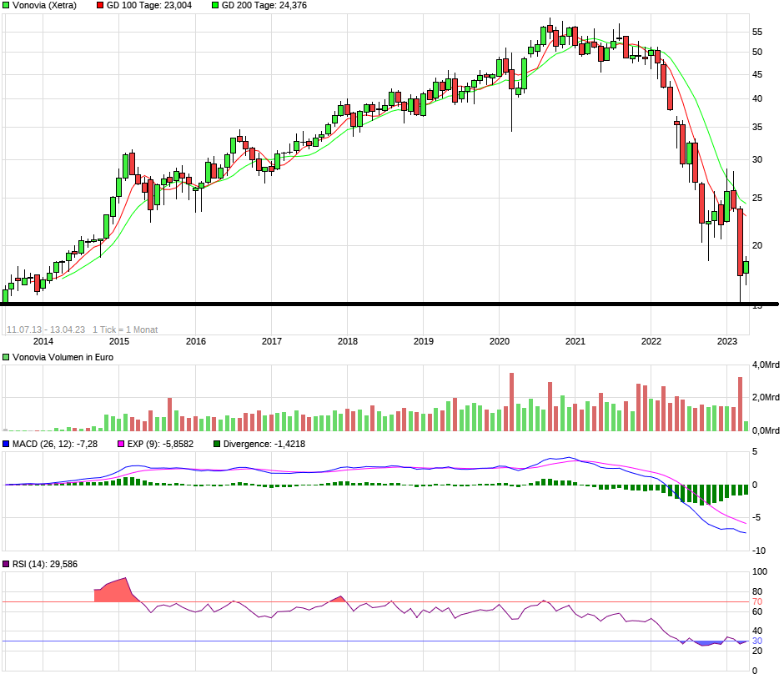
Task: Click the blue RSI oversold area near 2022-2023
Action: point(709,643)
